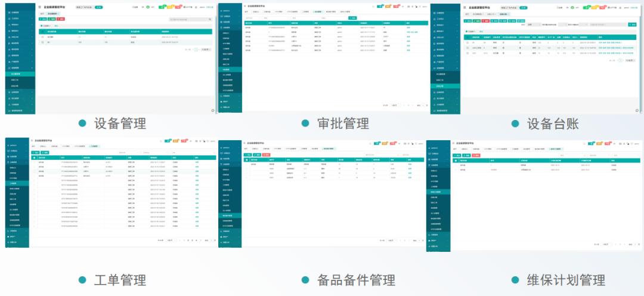Open page-size dropdown in 设备管理 pagination
644x296 pixels.
coord(206,50)
